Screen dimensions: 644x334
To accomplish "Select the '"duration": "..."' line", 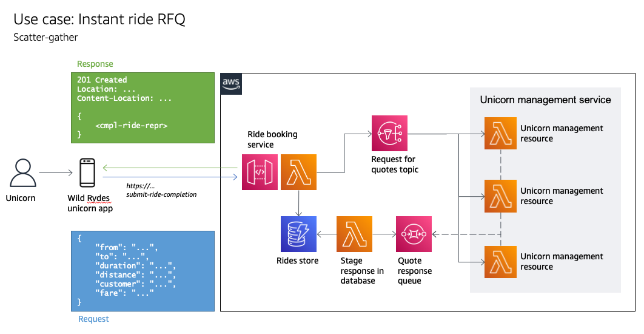I will pos(136,266).
